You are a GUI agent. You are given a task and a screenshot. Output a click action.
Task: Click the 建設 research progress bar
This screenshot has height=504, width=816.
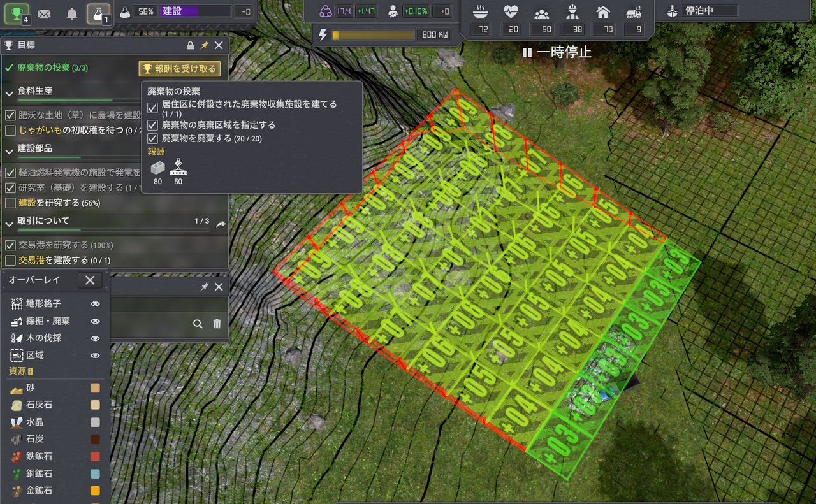tap(195, 11)
